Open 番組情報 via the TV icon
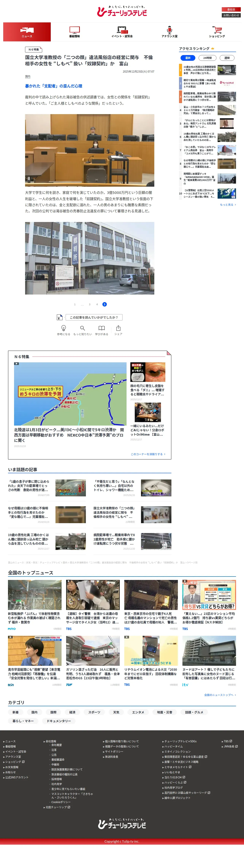The width and height of the screenshot is (244, 868). pos(74,30)
